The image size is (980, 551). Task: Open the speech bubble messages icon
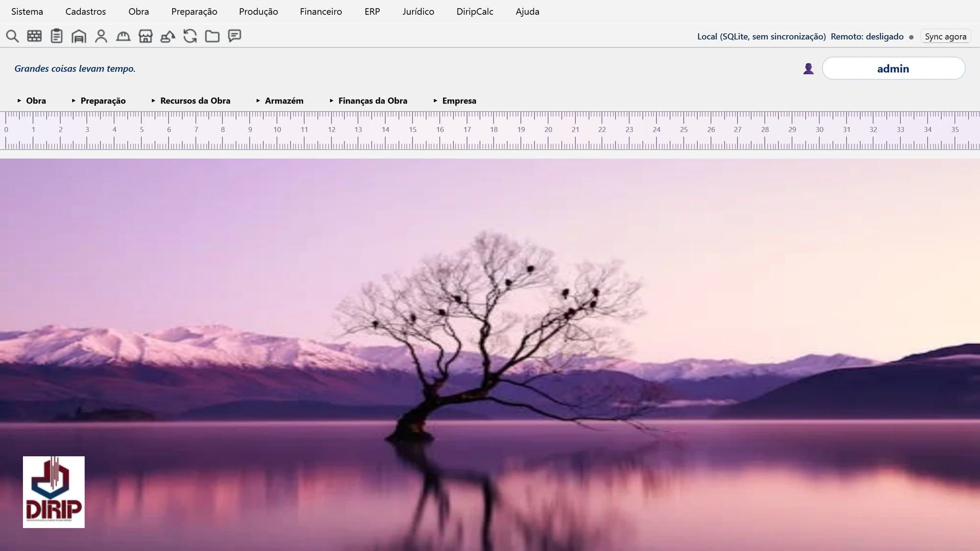(234, 36)
